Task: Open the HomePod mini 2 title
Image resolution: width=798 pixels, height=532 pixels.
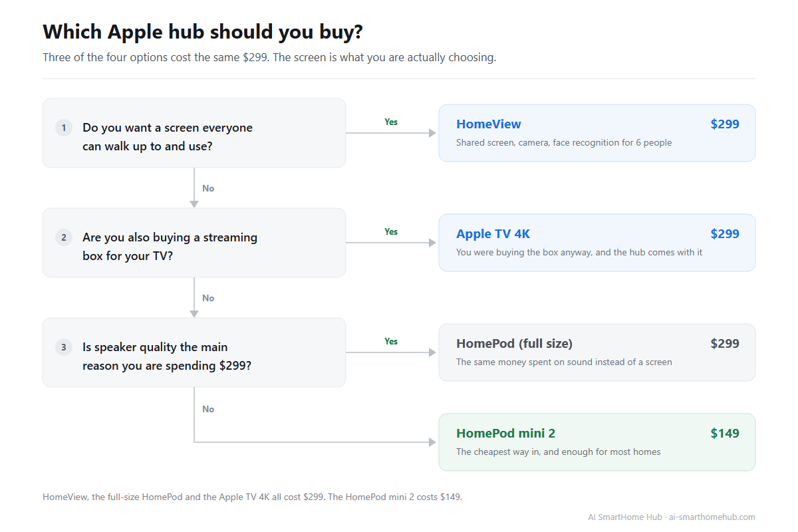Action: click(506, 434)
